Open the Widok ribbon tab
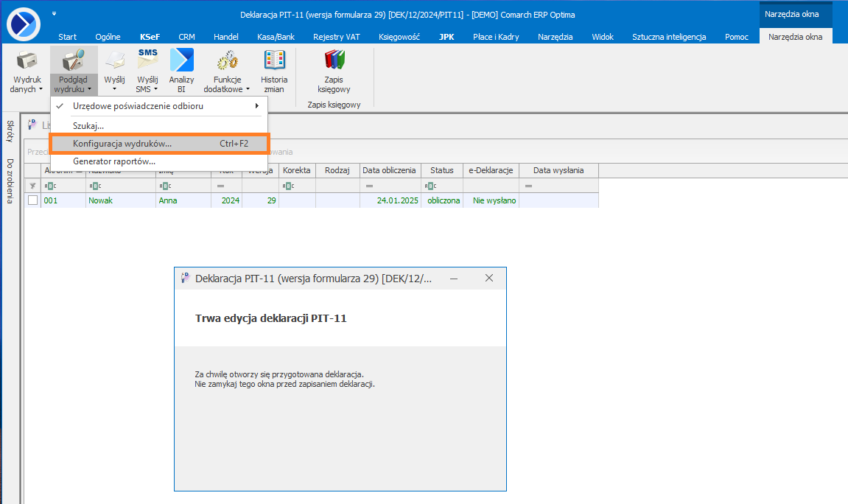848x504 pixels. pyautogui.click(x=603, y=37)
